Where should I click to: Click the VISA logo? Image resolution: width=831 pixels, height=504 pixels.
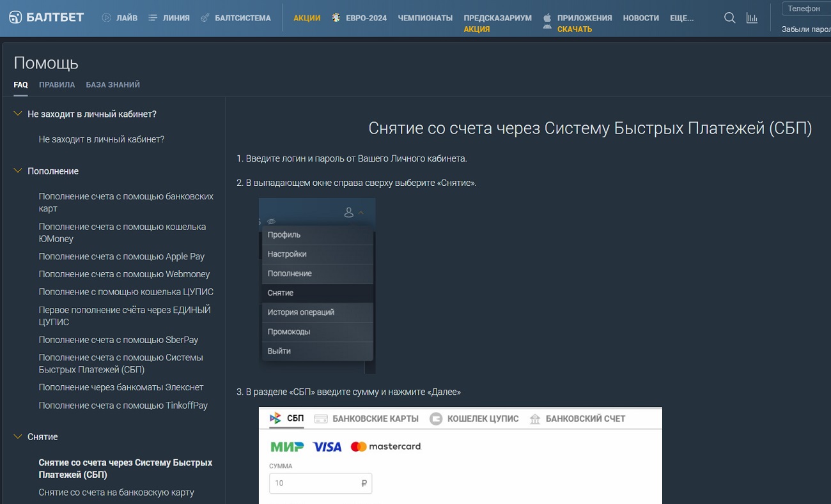(327, 447)
